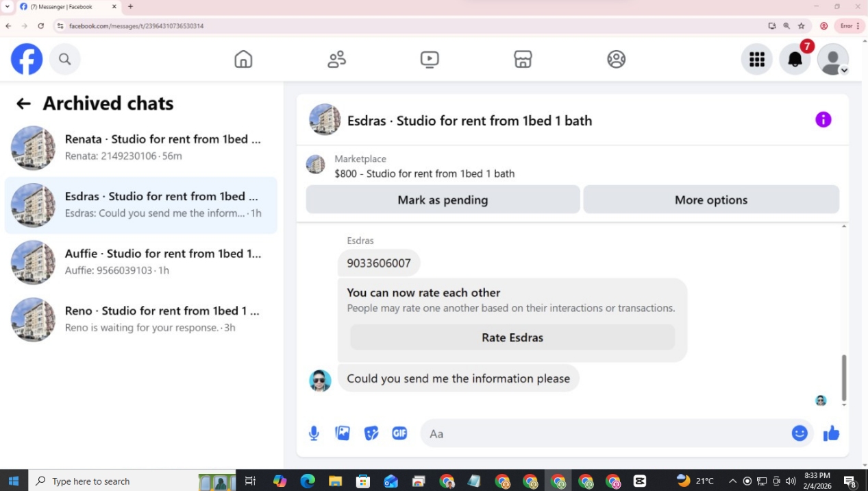Record a voice clip microphone icon
Screen dimensions: 868x491
314,433
